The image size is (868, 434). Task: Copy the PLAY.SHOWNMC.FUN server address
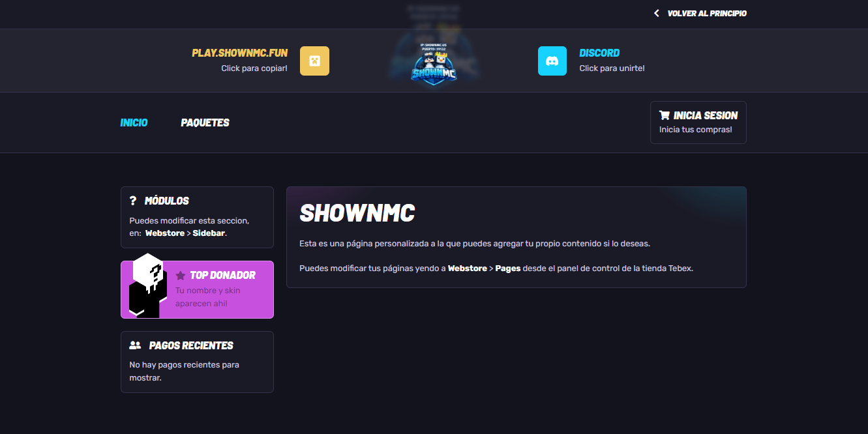click(x=239, y=53)
